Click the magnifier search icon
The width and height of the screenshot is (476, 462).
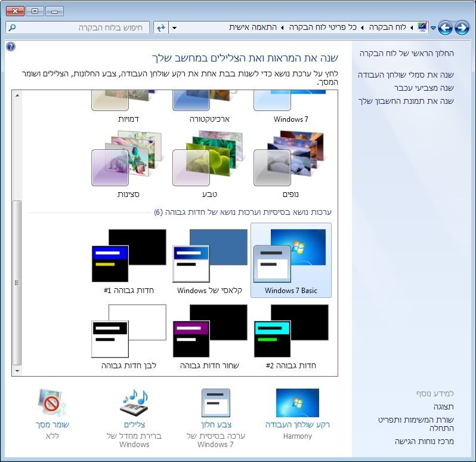[x=12, y=27]
